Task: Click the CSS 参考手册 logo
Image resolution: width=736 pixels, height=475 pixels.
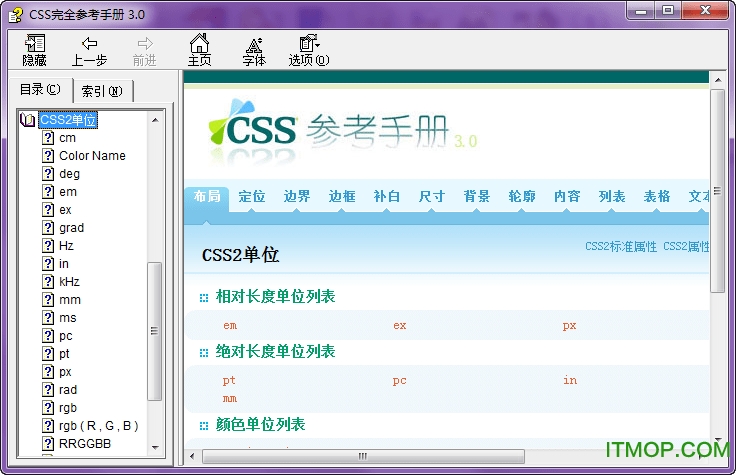Action: [343, 131]
